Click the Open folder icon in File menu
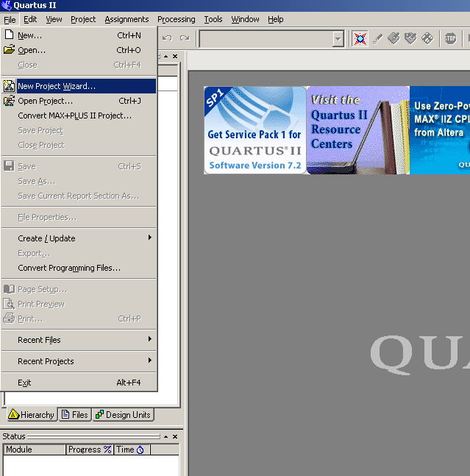This screenshot has height=476, width=470. pyautogui.click(x=9, y=49)
